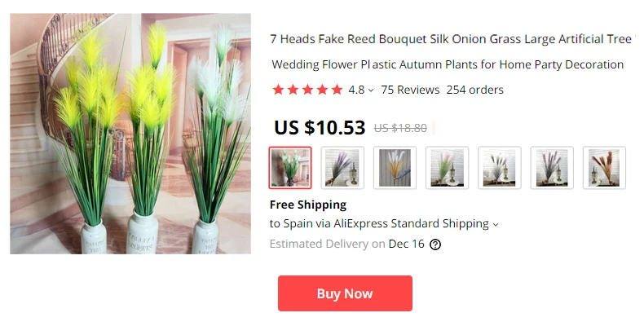Click the first red rating star
This screenshot has height=326, width=644.
click(279, 90)
